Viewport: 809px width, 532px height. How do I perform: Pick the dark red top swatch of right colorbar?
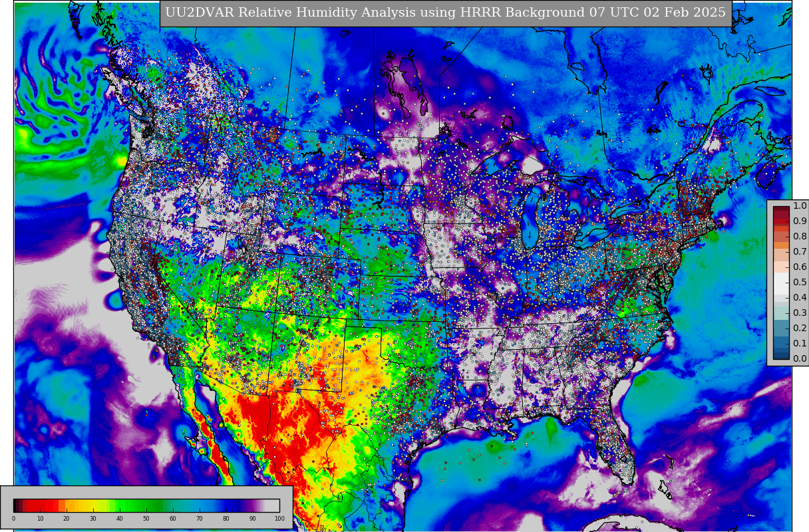pos(782,210)
